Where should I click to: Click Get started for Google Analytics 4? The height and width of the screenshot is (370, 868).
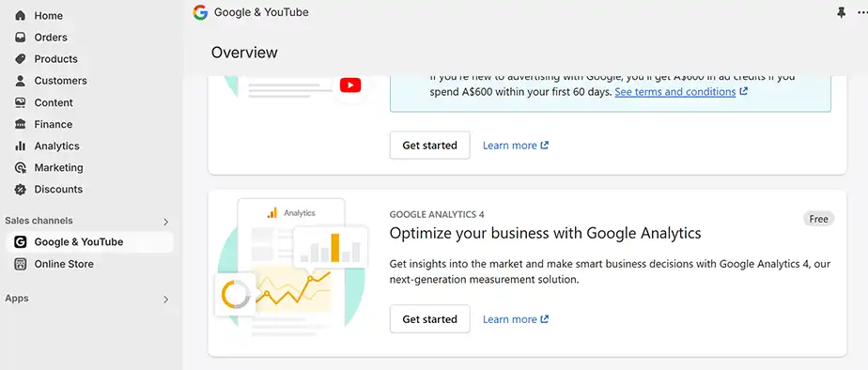tap(429, 318)
